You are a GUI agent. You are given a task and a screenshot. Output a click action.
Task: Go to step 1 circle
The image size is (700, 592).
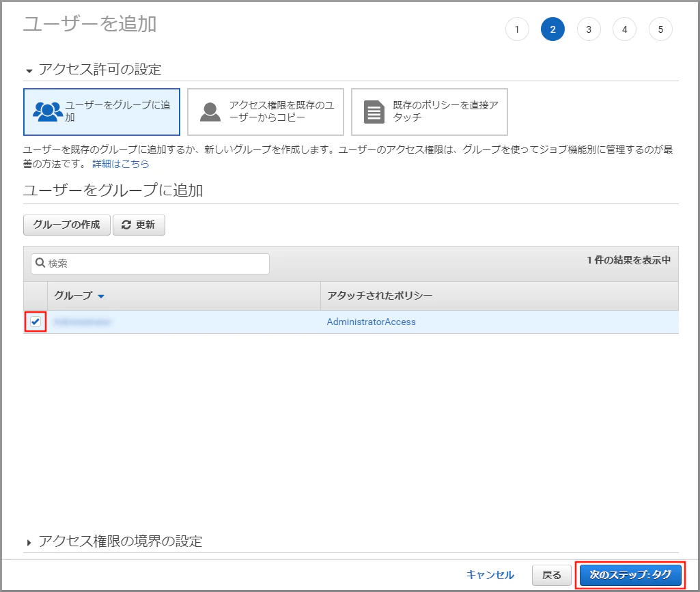pos(517,29)
